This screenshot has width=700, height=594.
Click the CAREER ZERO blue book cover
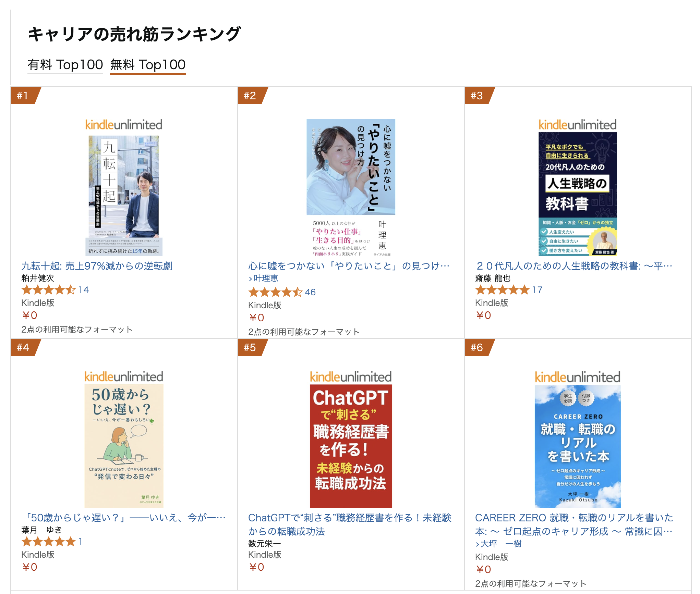pyautogui.click(x=578, y=439)
